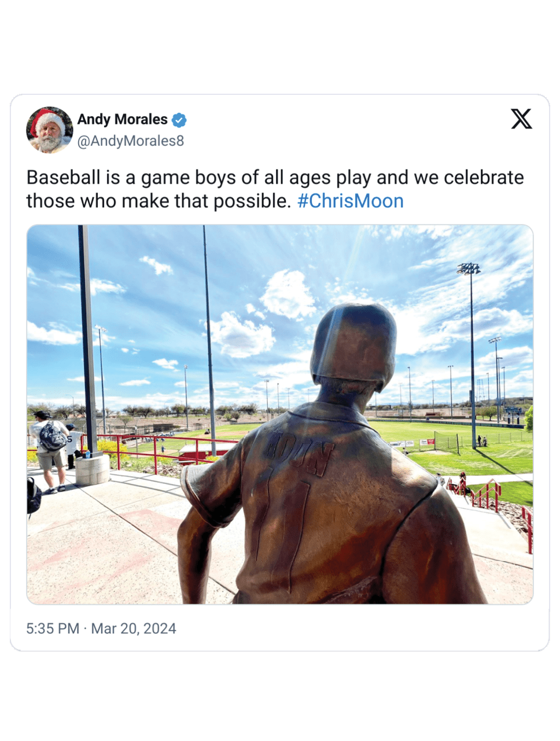Open the Andy Morales display name
This screenshot has height=741, width=560.
tap(123, 119)
